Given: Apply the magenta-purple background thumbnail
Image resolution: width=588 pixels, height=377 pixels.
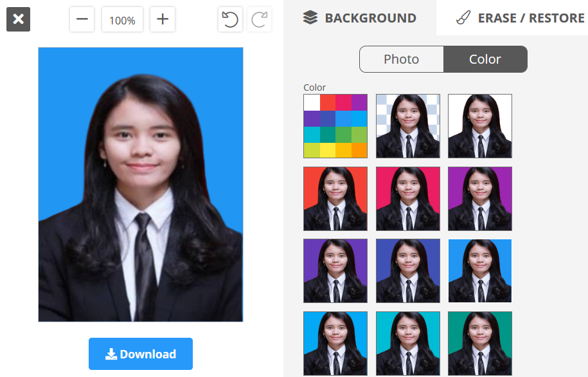Looking at the screenshot, I should (480, 199).
